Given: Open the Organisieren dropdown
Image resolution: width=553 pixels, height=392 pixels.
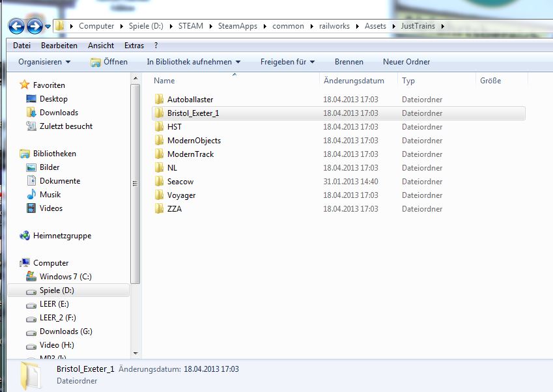Looking at the screenshot, I should tap(44, 62).
